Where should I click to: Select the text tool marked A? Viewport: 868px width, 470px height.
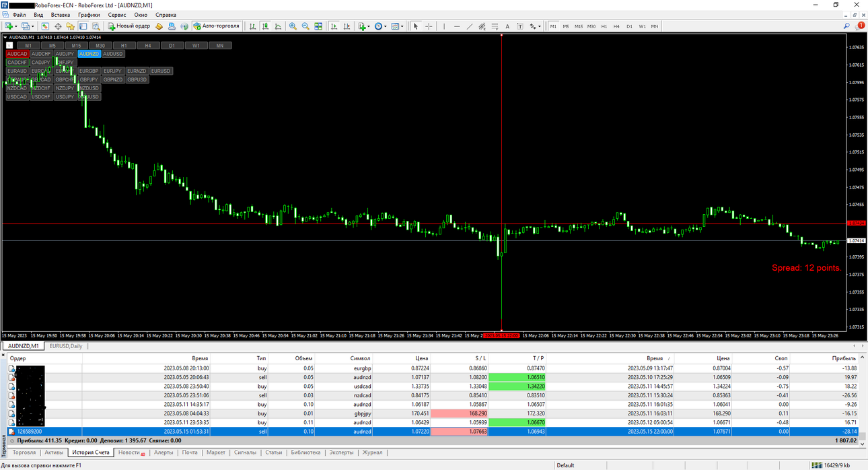pos(507,26)
